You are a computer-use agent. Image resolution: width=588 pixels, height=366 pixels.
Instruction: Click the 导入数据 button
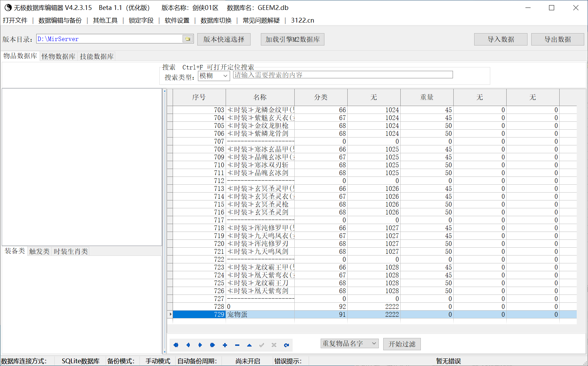point(501,39)
